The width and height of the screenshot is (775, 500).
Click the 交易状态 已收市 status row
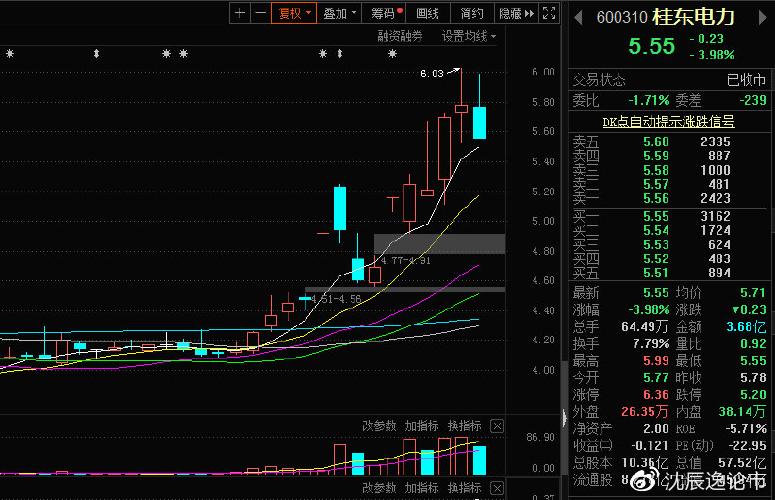669,80
